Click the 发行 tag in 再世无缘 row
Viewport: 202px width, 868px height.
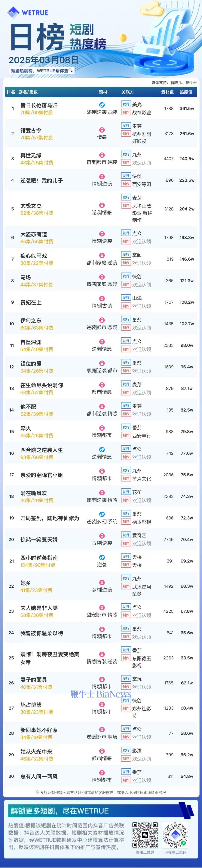coord(126,154)
